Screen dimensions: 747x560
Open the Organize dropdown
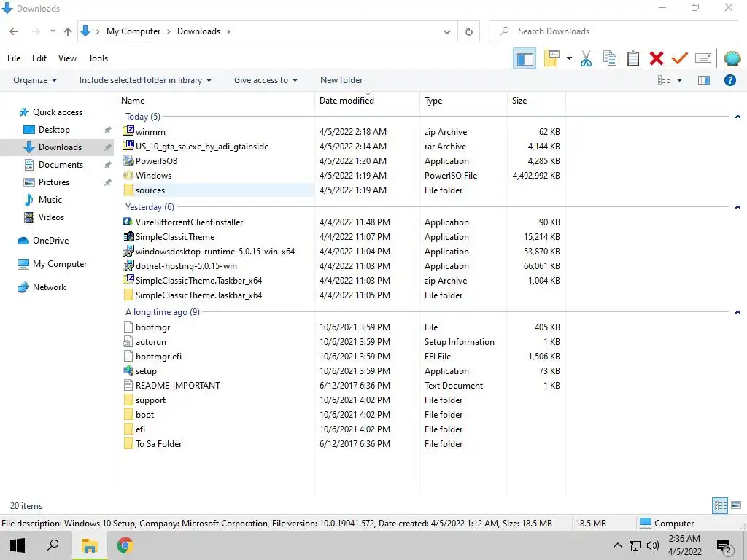(35, 80)
